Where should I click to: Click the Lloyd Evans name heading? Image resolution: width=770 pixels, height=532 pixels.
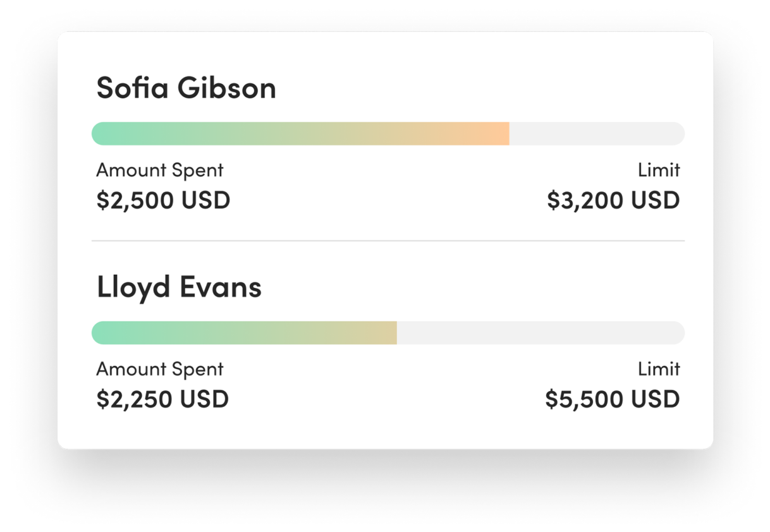point(179,287)
